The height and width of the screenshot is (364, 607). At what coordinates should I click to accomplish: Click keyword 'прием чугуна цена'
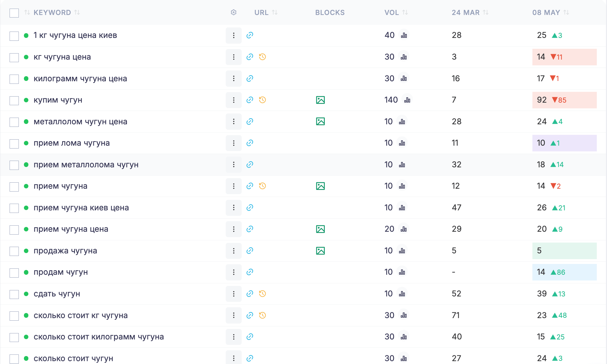point(71,229)
